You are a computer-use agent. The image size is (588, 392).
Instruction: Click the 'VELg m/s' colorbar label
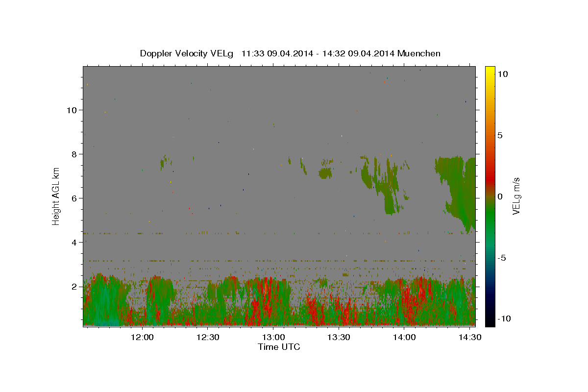tap(516, 196)
